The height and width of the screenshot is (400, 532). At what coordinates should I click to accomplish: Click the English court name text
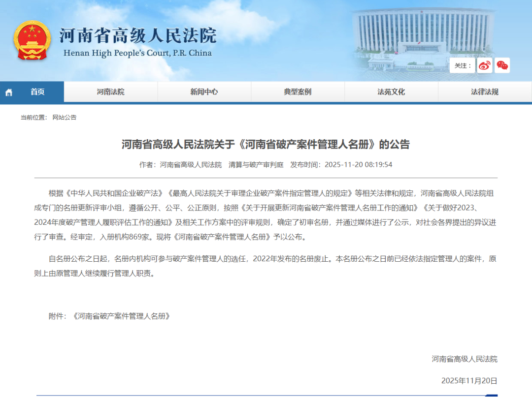pos(137,53)
